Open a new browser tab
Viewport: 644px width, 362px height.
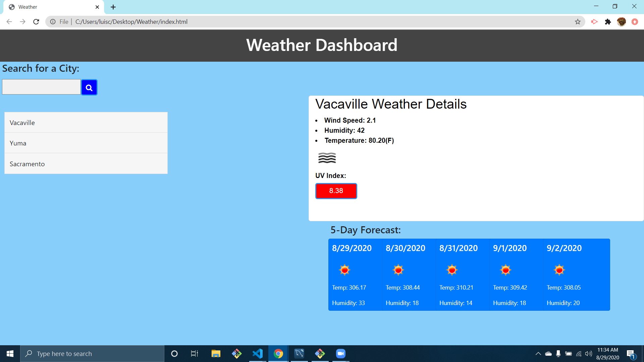click(113, 7)
